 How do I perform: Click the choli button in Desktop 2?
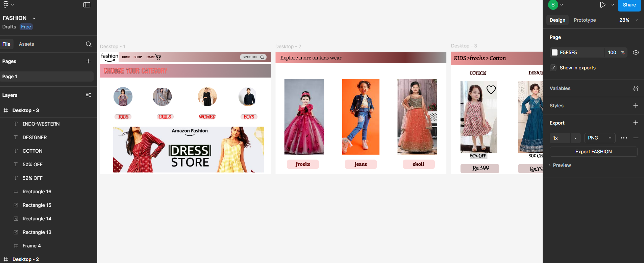point(418,164)
